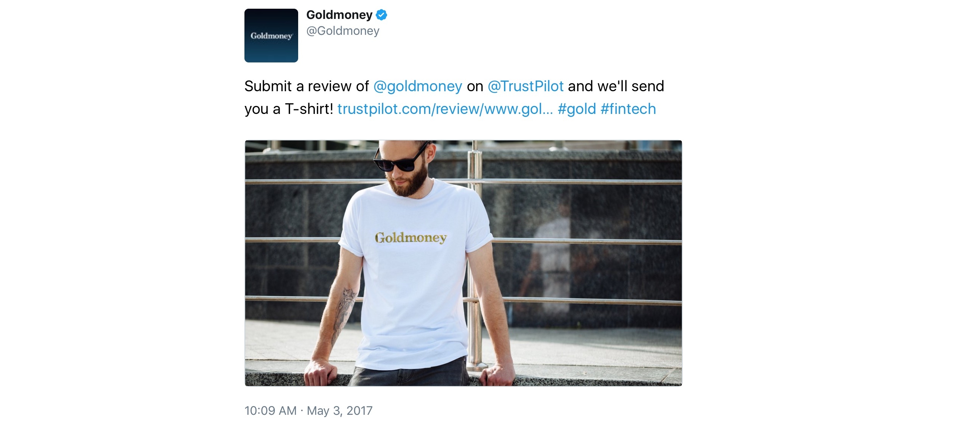Click the Goldmoney profile avatar
980x425 pixels.
(271, 35)
